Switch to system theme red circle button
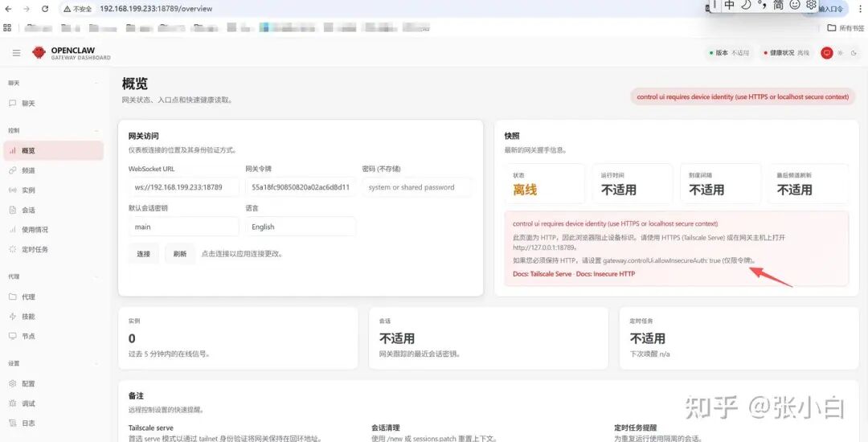The image size is (868, 442). (826, 53)
